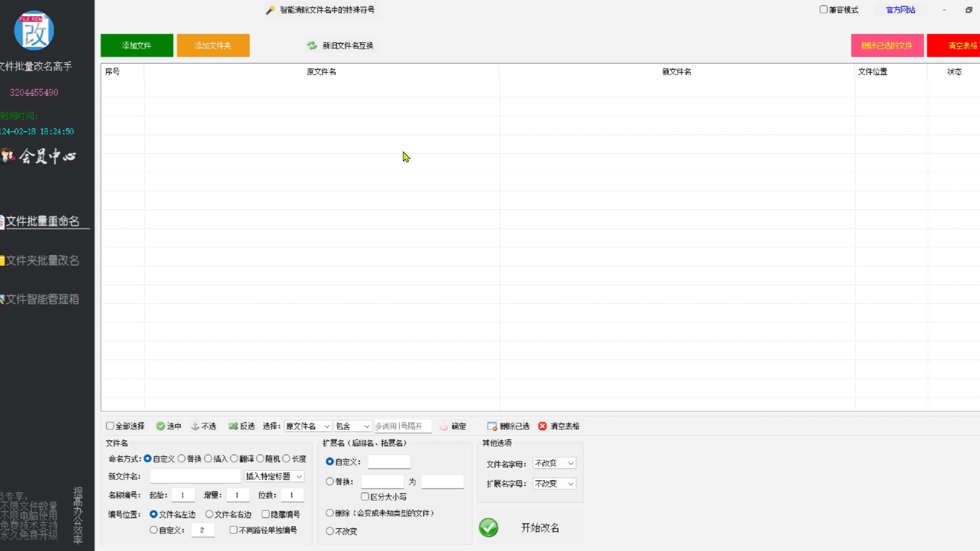The image size is (980, 551).
Task: Click the 位数 number input field
Action: 292,495
